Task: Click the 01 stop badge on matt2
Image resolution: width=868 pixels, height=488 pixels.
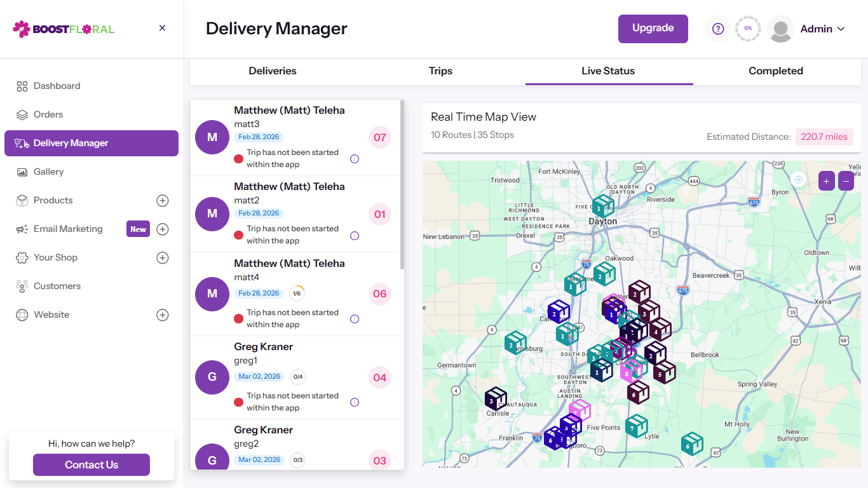Action: (x=380, y=214)
